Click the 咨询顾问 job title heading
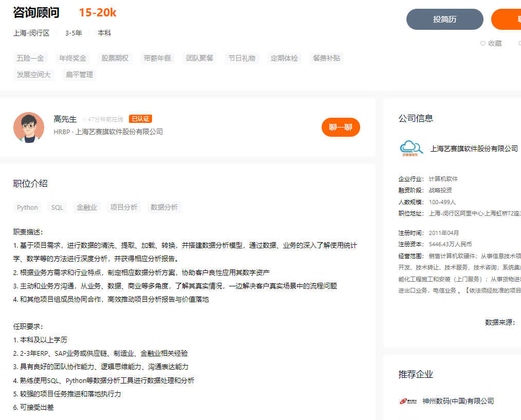 point(36,13)
